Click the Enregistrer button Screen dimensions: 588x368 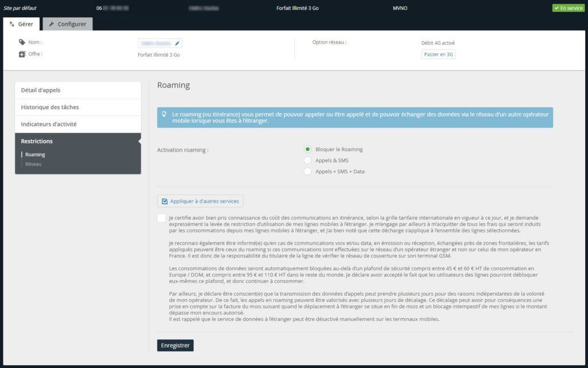click(x=175, y=346)
